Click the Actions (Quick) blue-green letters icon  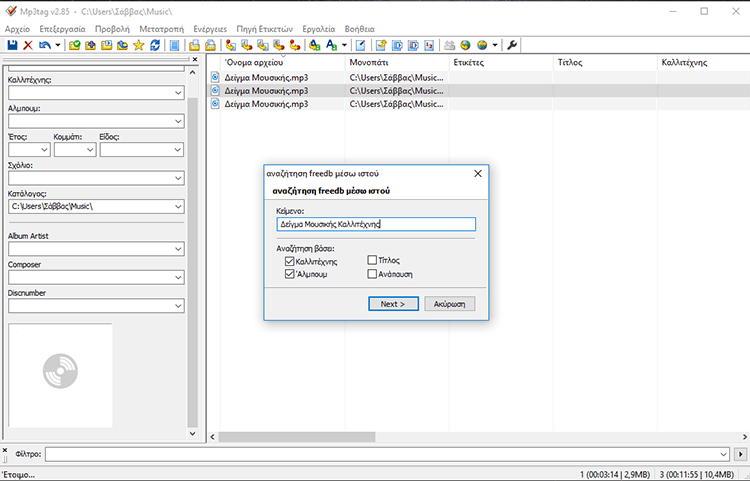[x=331, y=45]
